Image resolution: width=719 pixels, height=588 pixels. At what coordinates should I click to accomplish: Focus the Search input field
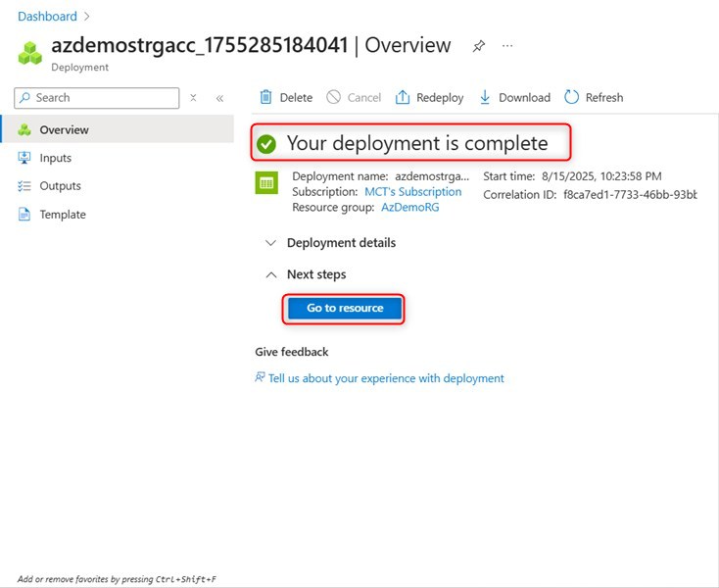97,98
